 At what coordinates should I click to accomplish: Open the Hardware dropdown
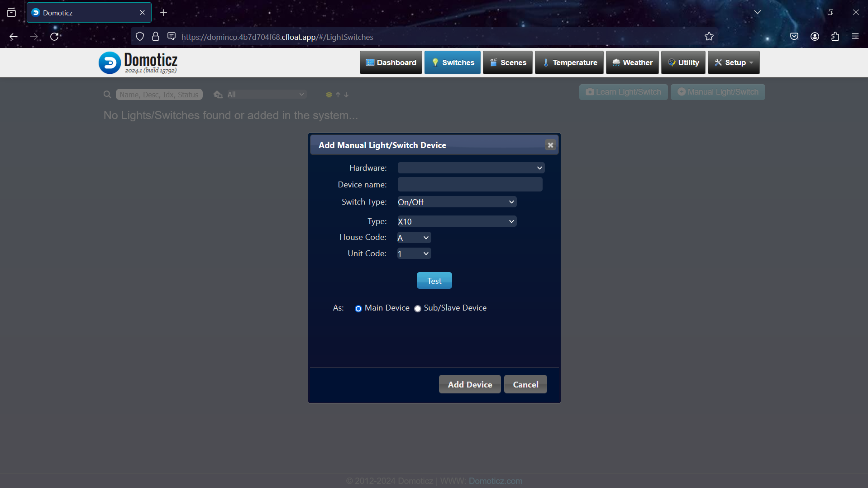(471, 168)
